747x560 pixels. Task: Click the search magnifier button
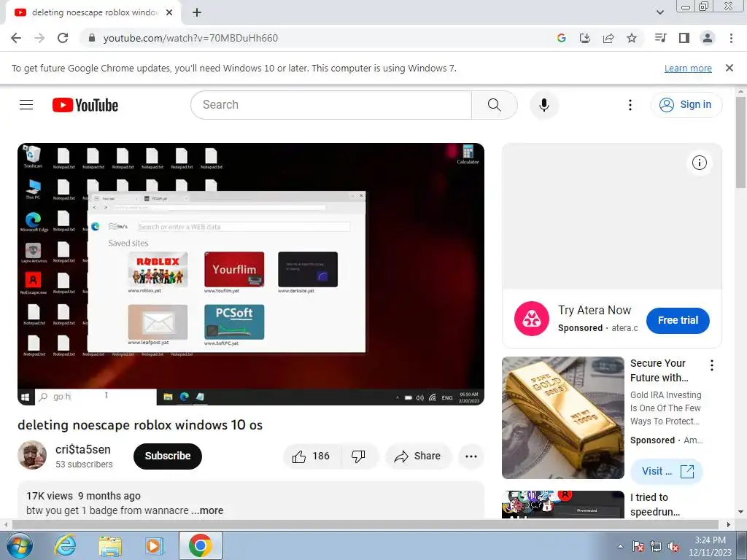coord(494,105)
